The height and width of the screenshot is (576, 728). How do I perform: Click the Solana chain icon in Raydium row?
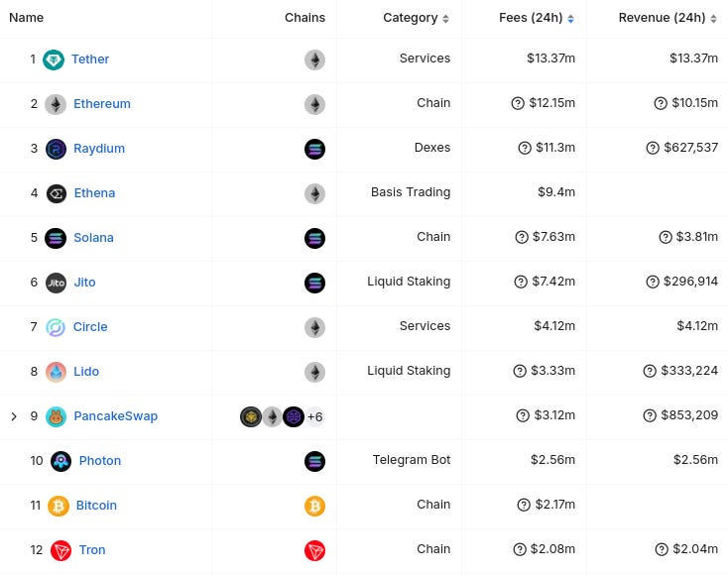pos(314,149)
